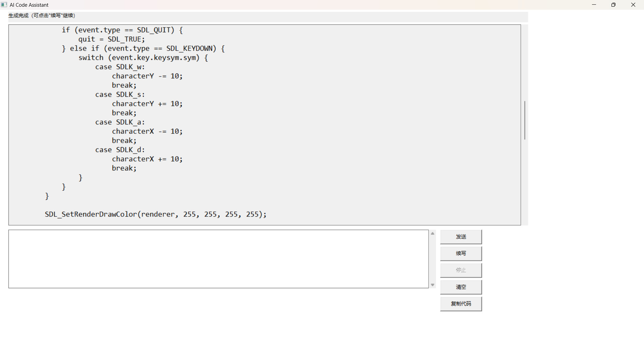Select the SDL_SetRenderDrawColor line in code

tap(155, 214)
